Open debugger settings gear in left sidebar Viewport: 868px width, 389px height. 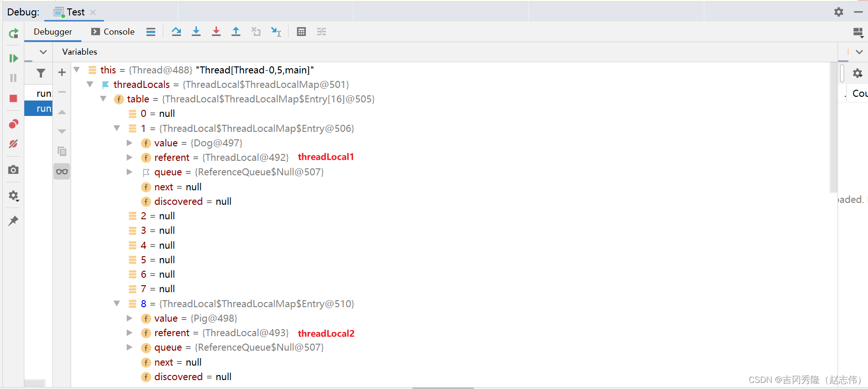click(14, 195)
